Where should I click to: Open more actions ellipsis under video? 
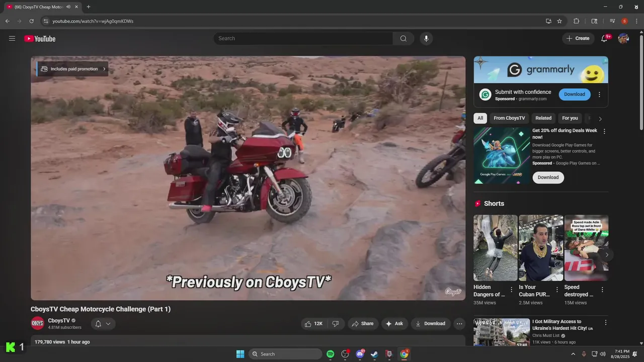459,324
